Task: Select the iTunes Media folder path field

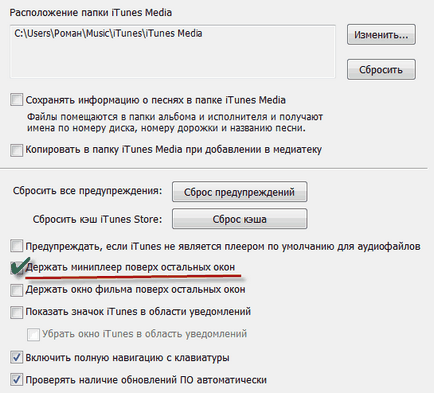Action: (173, 51)
